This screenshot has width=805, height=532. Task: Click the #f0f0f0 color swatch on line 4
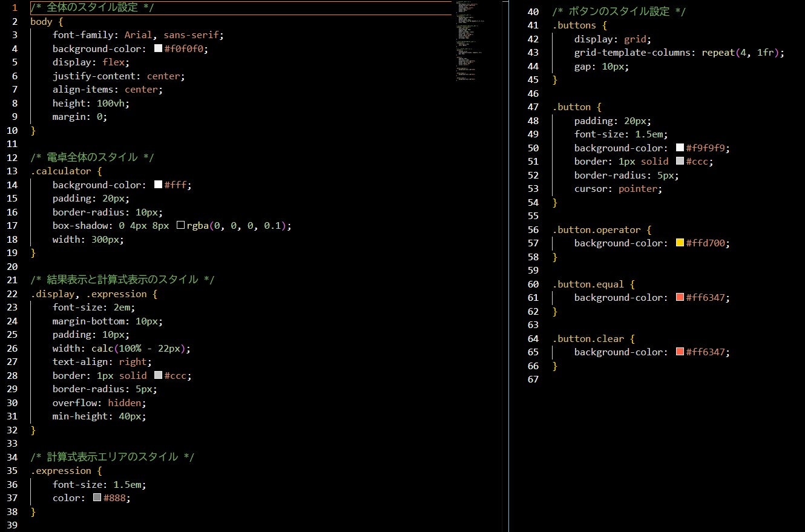tap(159, 49)
